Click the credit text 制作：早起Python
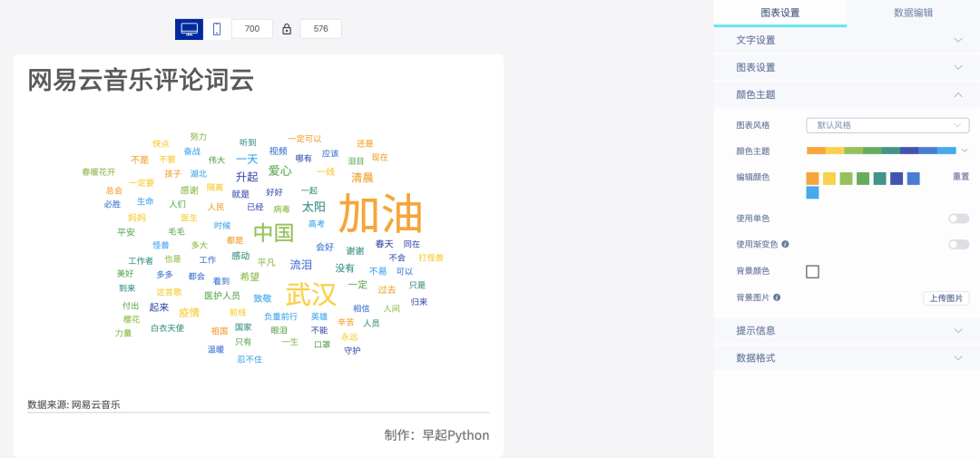The height and width of the screenshot is (458, 980). click(436, 435)
